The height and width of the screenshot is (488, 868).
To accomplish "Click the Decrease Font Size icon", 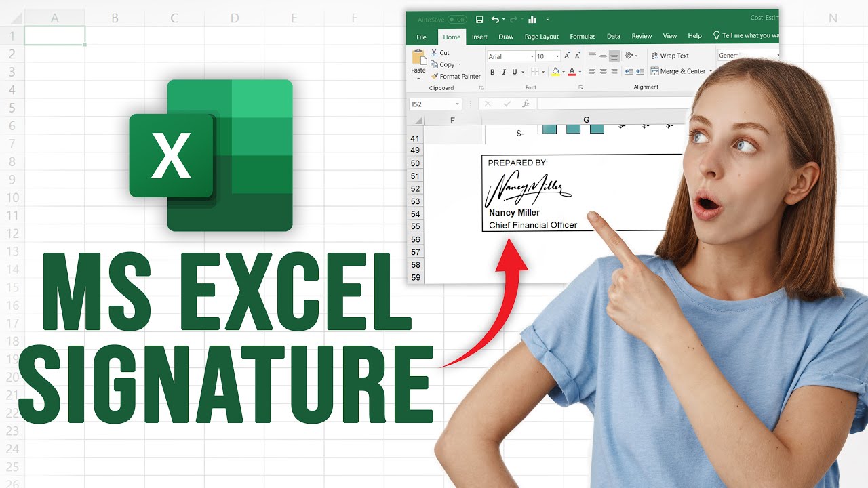I will click(x=577, y=56).
